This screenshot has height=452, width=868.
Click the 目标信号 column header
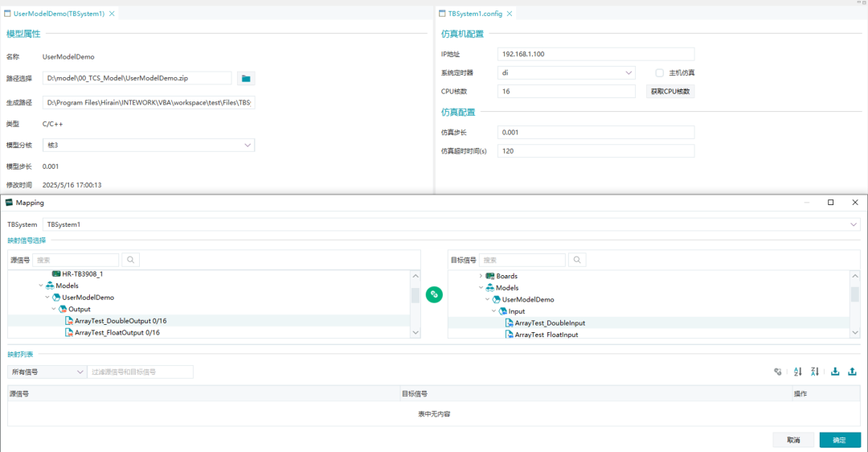click(596, 394)
